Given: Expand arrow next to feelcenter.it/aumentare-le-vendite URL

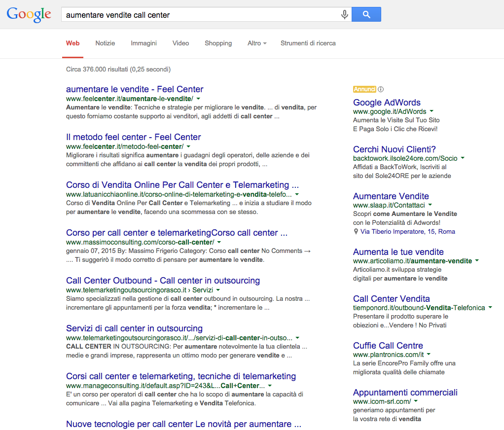Looking at the screenshot, I should click(198, 99).
